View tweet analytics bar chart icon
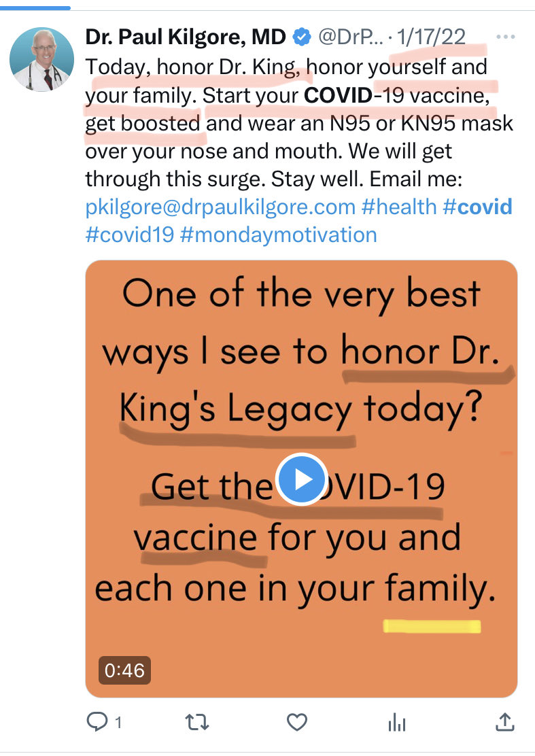 [397, 723]
